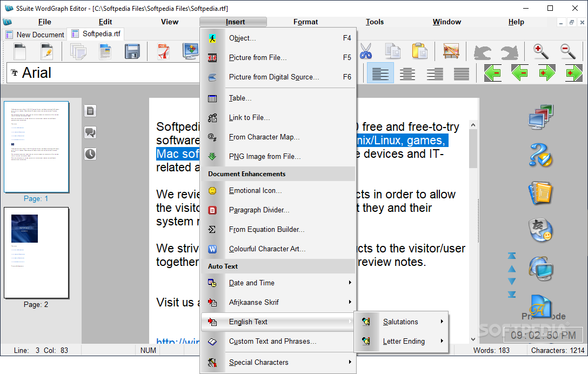The image size is (588, 374).
Task: Select From Character Map...
Action: click(278, 137)
